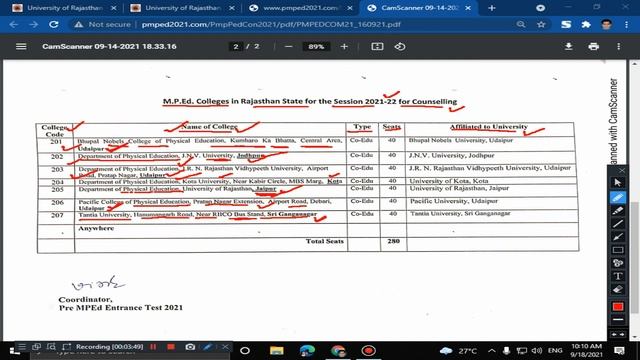Close the annotation drawing toolbar
The image size is (640, 360).
coord(622,170)
